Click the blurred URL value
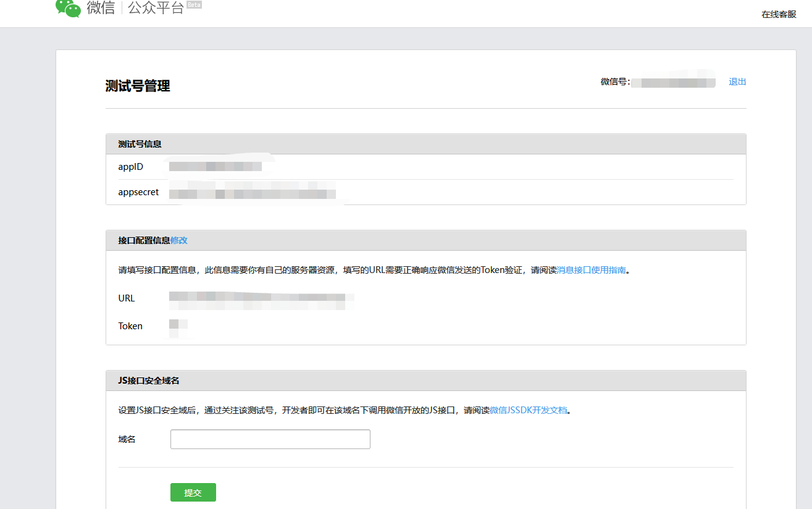Viewport: 812px width, 509px height. pyautogui.click(x=261, y=299)
